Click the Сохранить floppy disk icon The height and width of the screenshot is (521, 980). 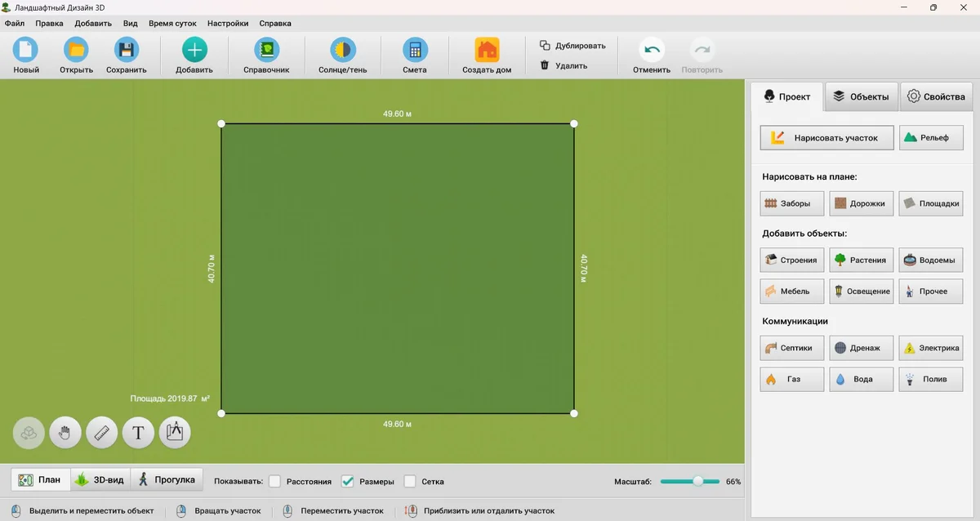(127, 51)
